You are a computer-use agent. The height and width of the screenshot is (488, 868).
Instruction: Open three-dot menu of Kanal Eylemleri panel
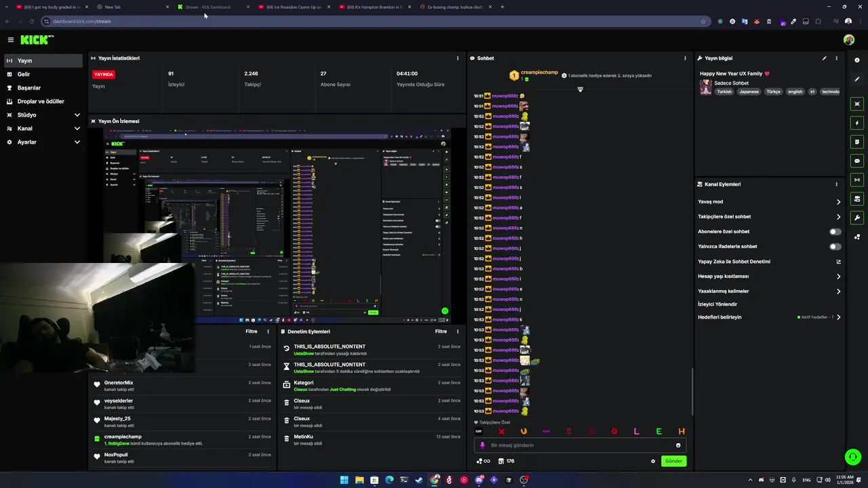click(836, 184)
